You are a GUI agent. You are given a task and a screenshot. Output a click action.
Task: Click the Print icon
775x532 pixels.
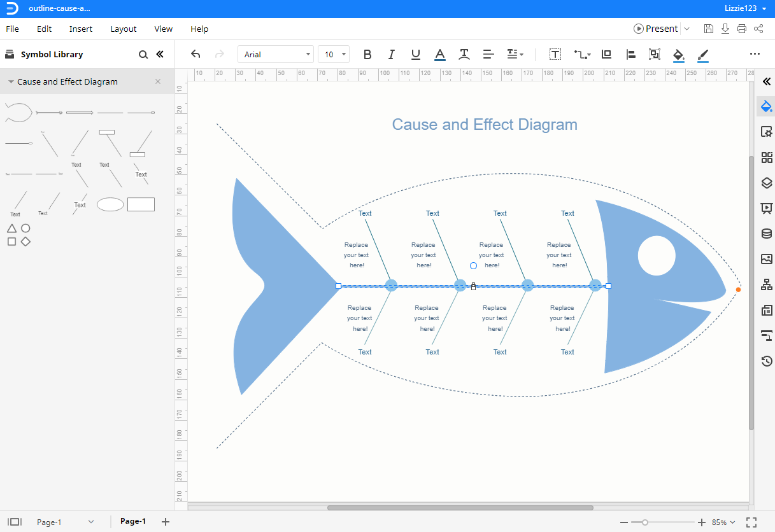click(742, 29)
